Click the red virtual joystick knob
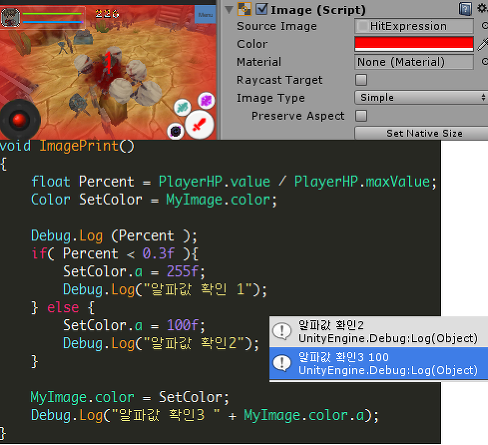488x445 pixels. point(19,120)
